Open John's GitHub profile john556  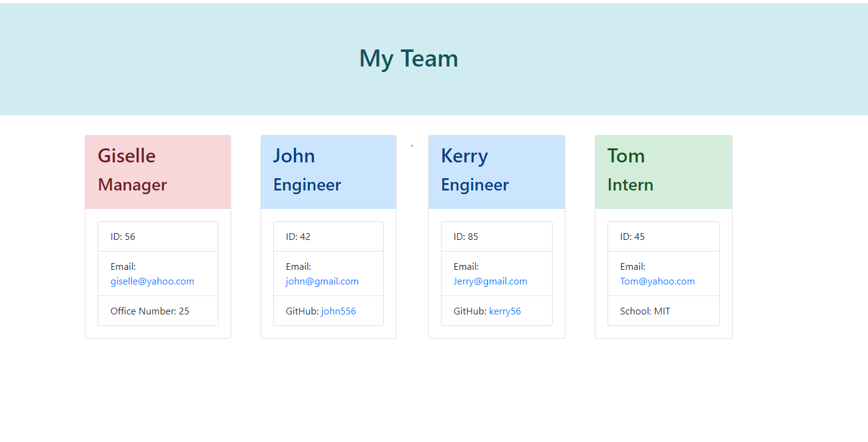[x=337, y=311]
